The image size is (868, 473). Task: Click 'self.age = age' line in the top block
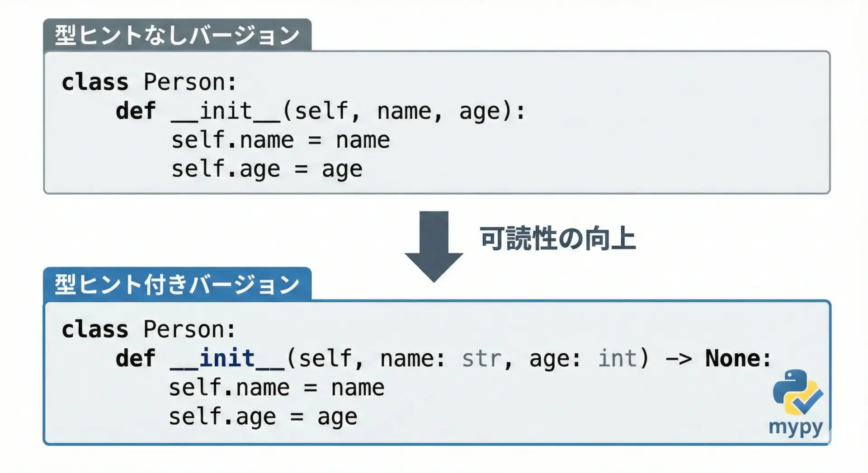[x=267, y=169]
